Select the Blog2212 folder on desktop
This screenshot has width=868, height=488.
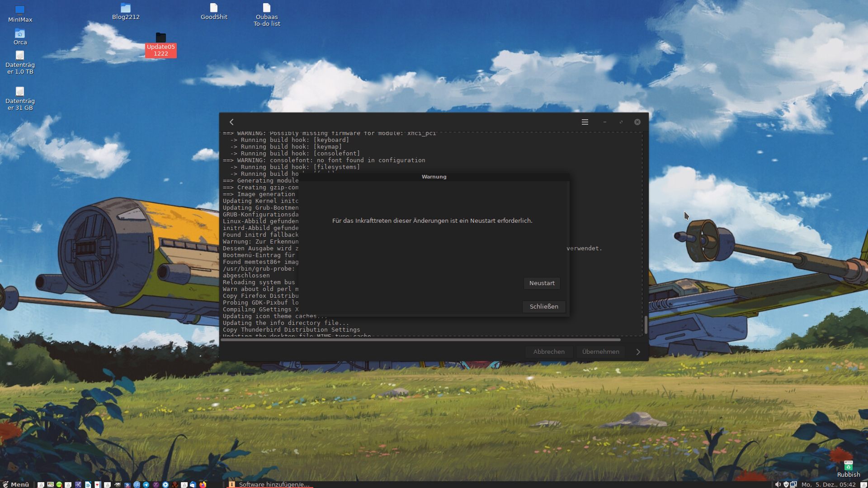(126, 12)
